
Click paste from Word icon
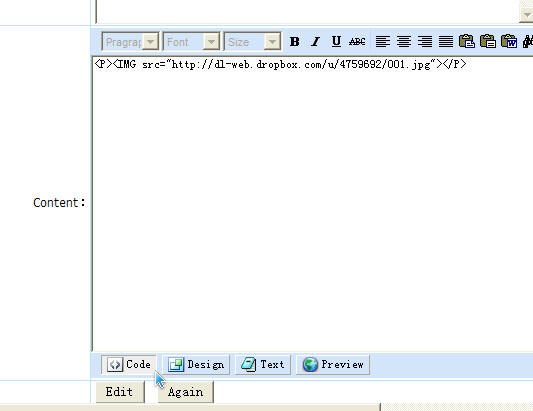[509, 41]
